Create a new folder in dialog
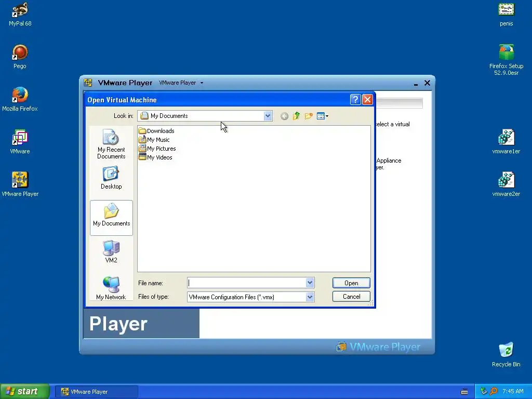 309,116
